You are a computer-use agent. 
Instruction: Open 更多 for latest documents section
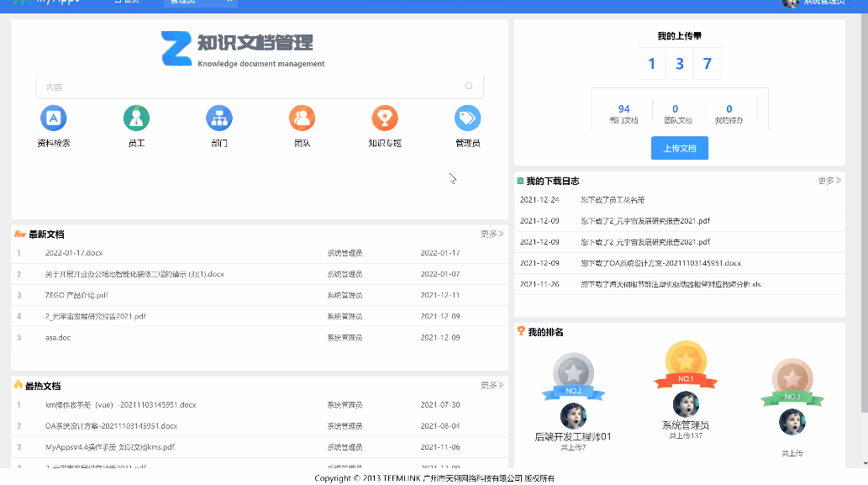pyautogui.click(x=492, y=234)
